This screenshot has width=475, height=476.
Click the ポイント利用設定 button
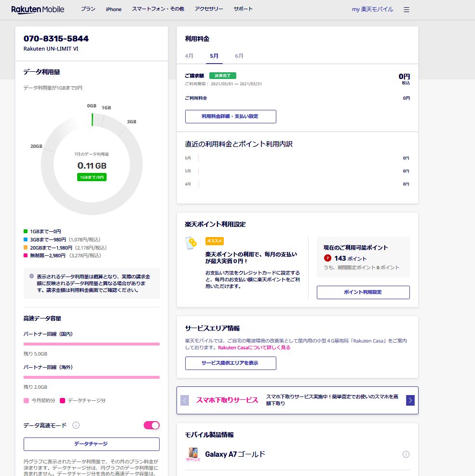363,292
